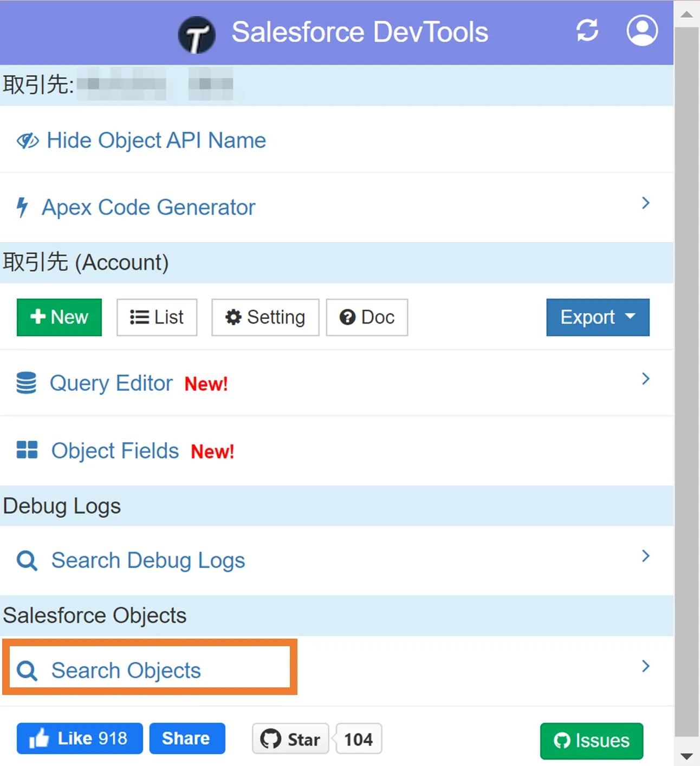The width and height of the screenshot is (700, 766).
Task: Click the Object Fields grid icon
Action: [x=26, y=450]
